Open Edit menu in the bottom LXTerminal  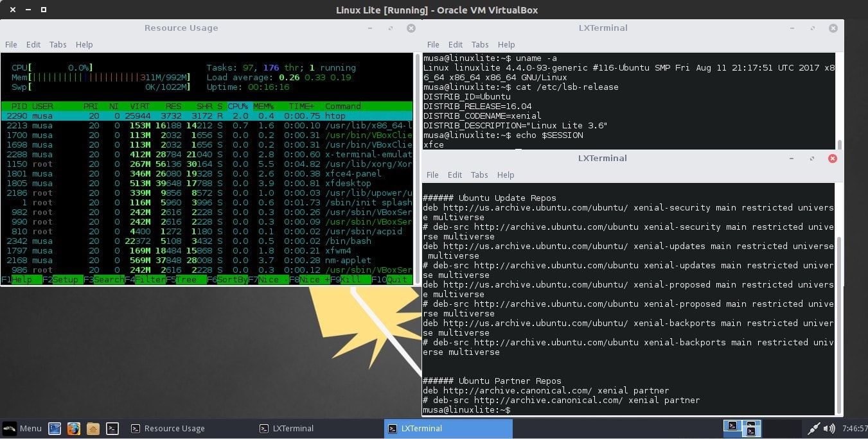pos(455,175)
